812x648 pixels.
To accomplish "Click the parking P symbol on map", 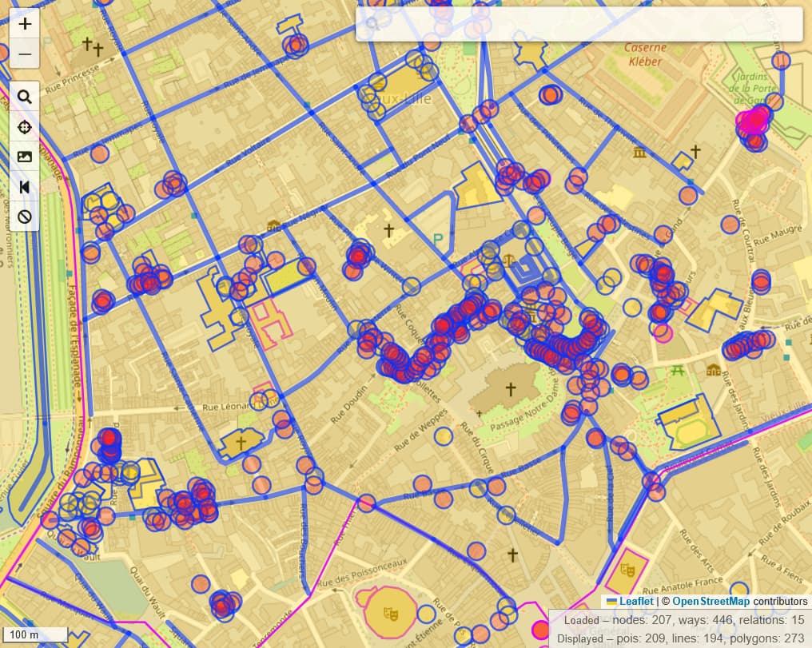I will [437, 238].
